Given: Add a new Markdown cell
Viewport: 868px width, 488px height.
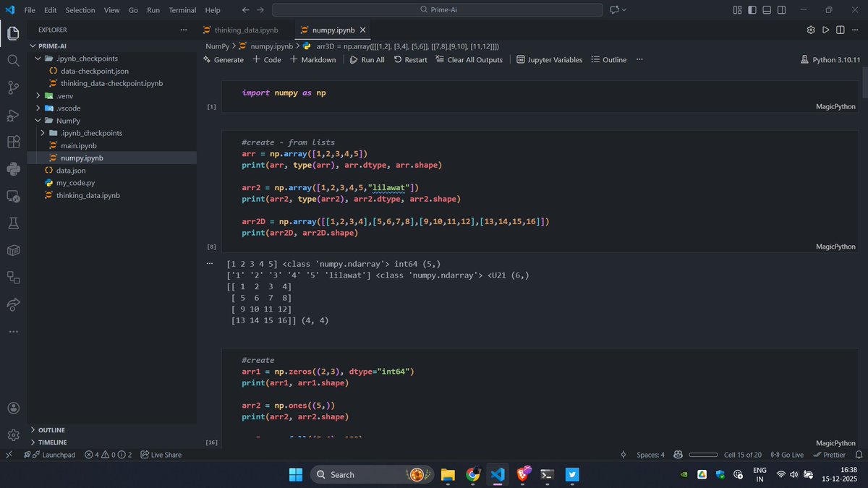Looking at the screenshot, I should (312, 60).
